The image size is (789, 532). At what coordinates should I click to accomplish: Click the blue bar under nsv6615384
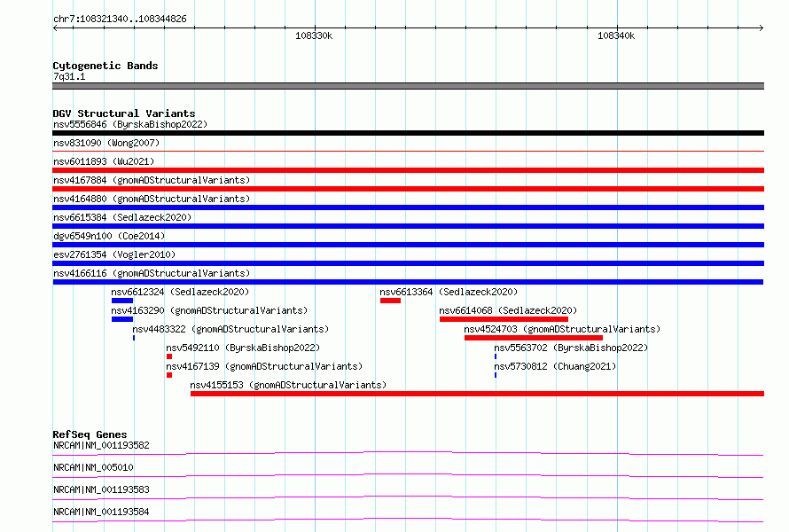pos(408,226)
